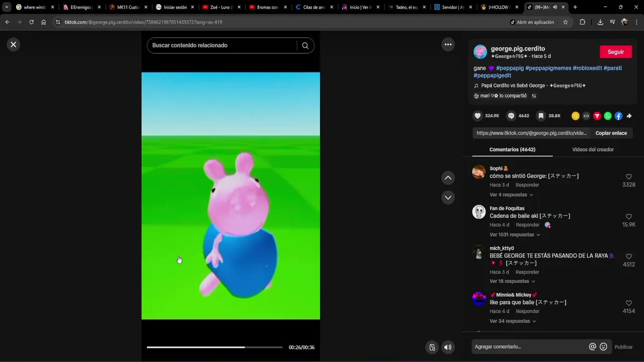Open the george.pig.cerdito profile name

click(x=518, y=48)
